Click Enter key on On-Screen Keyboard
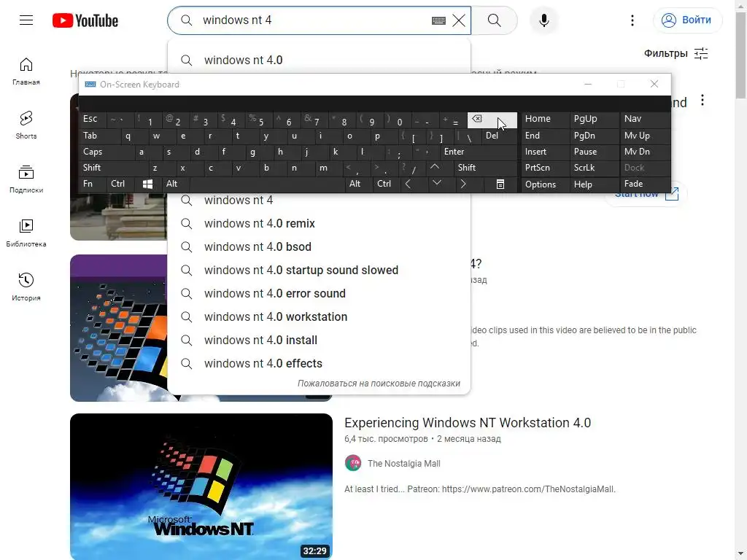747x560 pixels. 478,152
